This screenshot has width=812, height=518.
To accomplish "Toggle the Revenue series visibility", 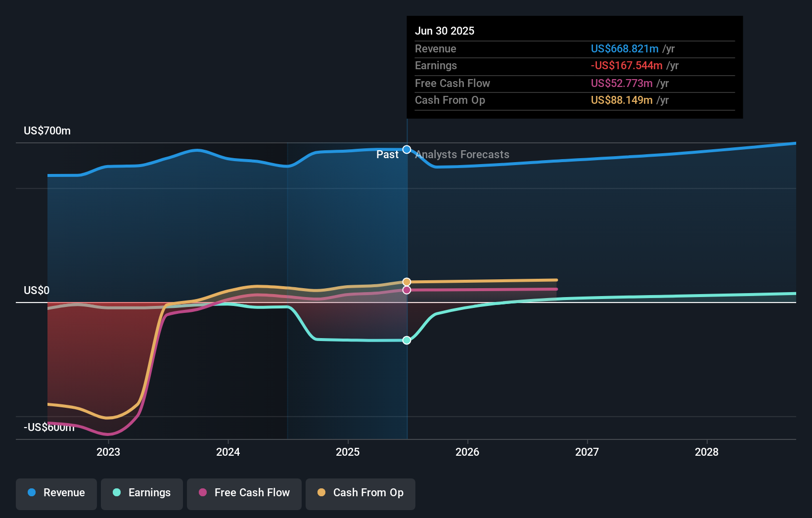I will click(x=56, y=493).
